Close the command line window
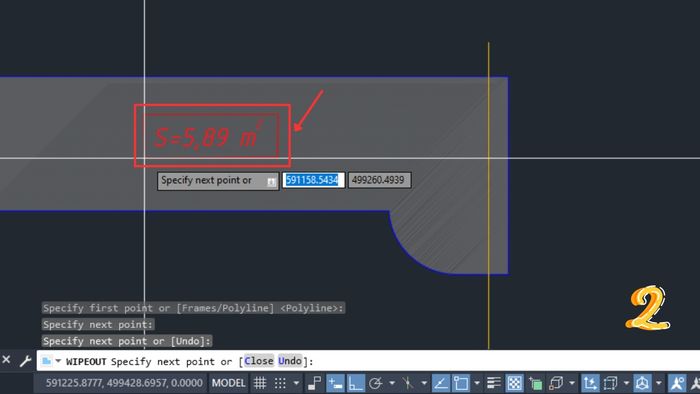 [6, 359]
